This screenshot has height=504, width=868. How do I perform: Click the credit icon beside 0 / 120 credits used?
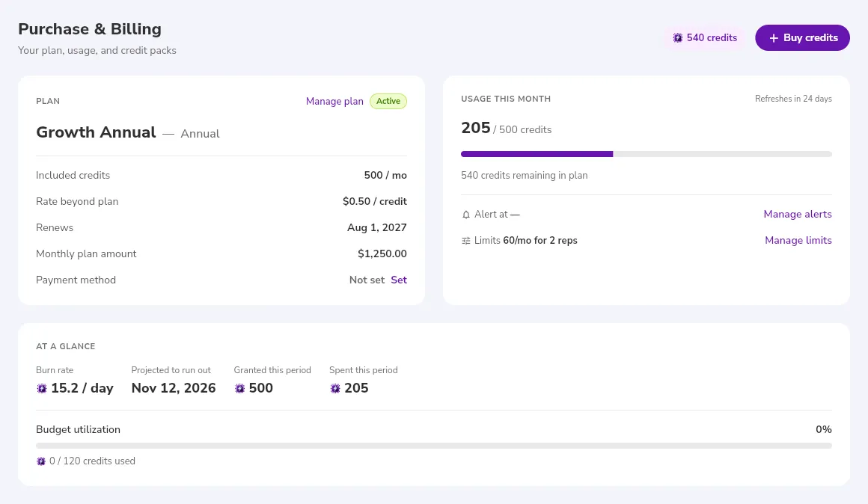(x=41, y=461)
